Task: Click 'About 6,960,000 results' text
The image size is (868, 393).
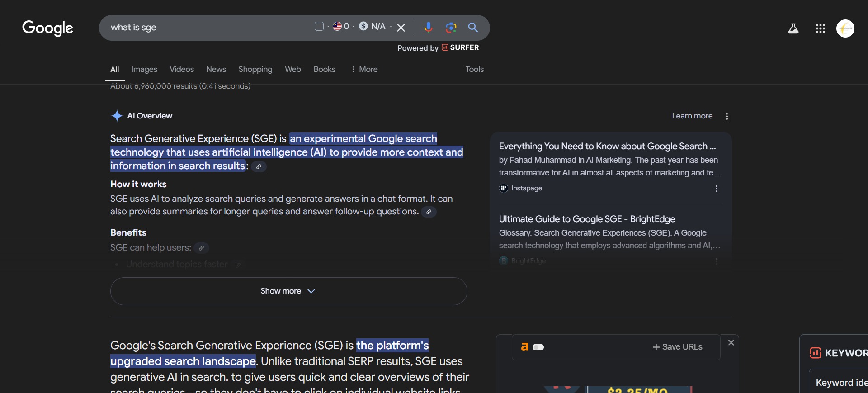Action: [180, 86]
